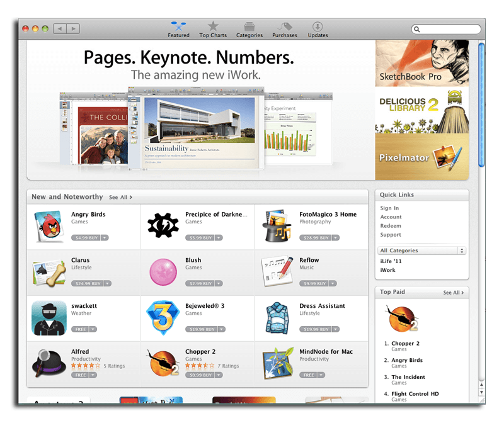Open the All Categories dropdown

coord(421,251)
